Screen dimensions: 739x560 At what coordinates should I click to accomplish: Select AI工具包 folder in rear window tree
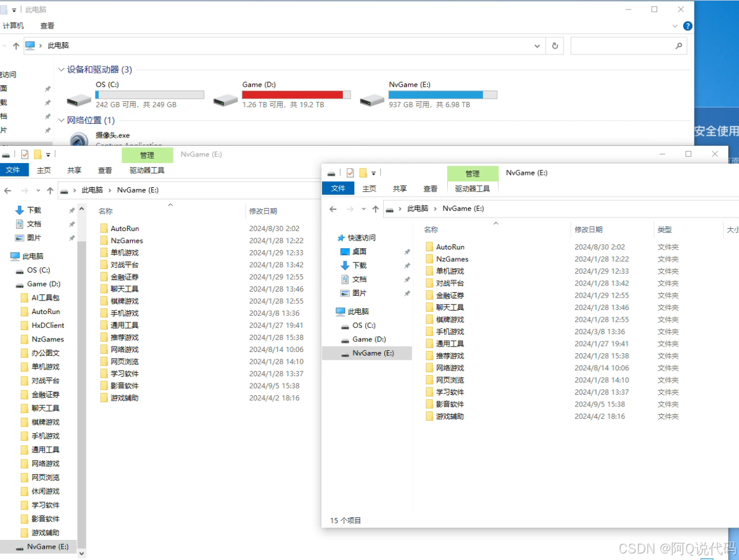(40, 297)
